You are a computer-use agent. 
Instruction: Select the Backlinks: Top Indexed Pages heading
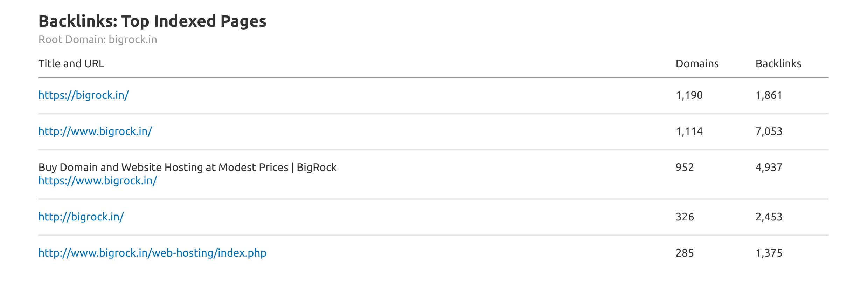(152, 21)
